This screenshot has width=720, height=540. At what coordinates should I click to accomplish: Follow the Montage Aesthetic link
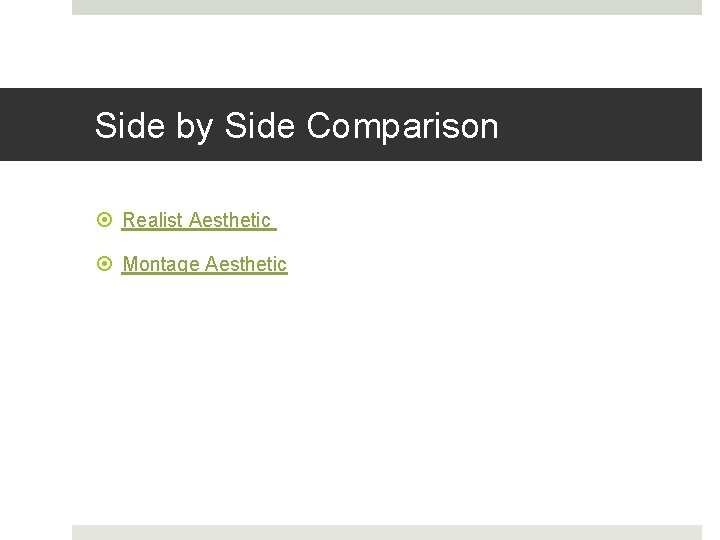click(x=204, y=264)
